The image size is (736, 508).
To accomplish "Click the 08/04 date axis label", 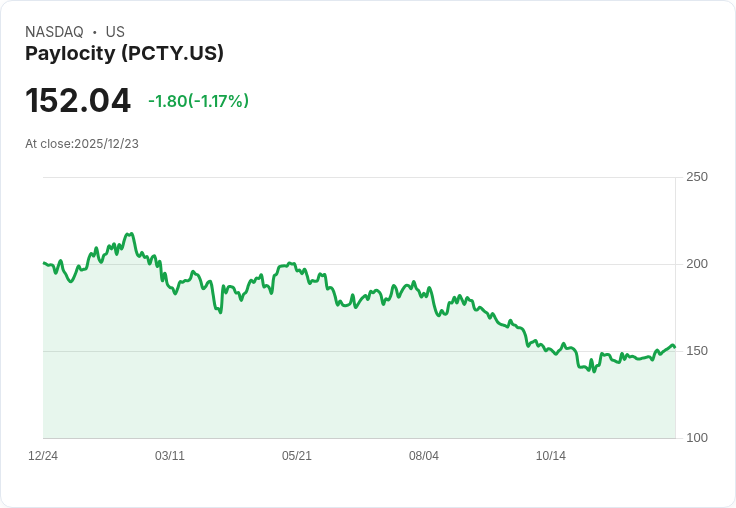I will (x=424, y=455).
